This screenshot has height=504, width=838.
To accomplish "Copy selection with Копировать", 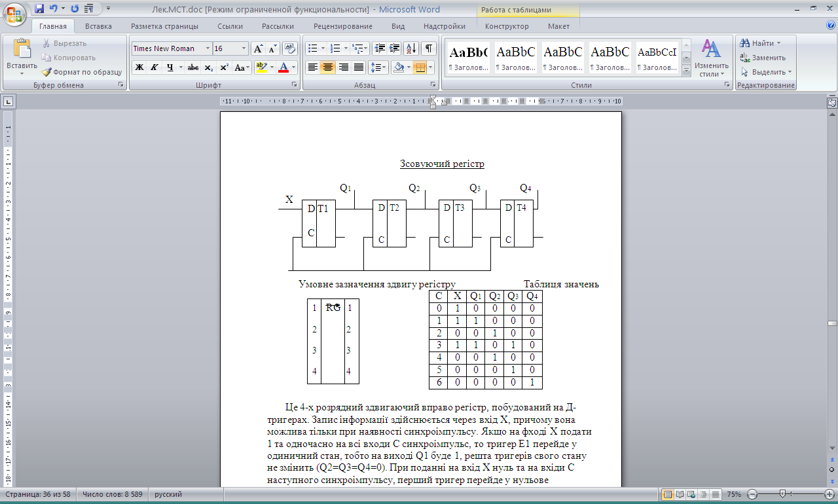I will (68, 58).
